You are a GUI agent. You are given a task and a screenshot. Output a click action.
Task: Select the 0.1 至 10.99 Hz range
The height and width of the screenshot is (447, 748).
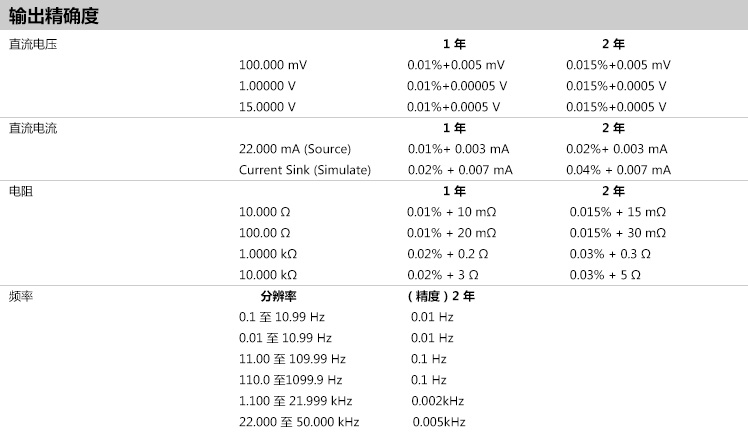coord(282,317)
